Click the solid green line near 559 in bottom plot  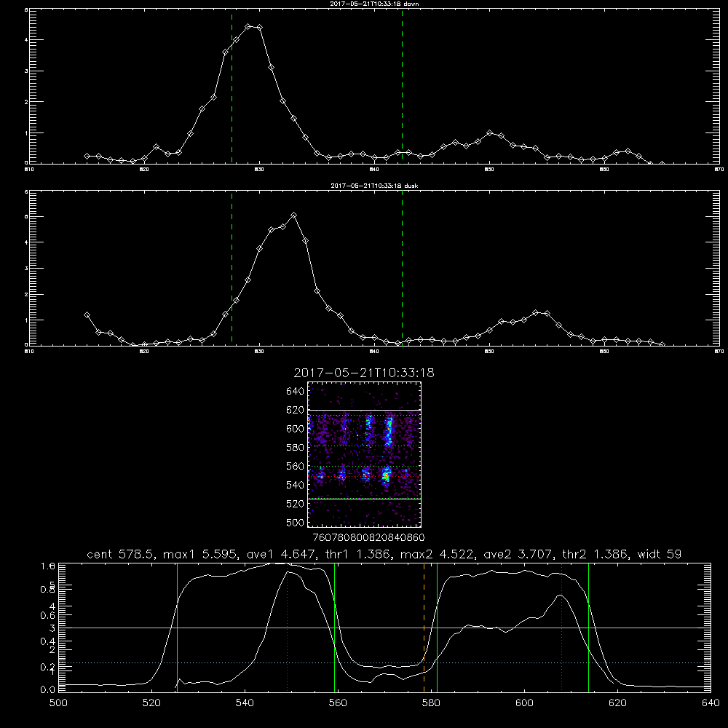335,628
